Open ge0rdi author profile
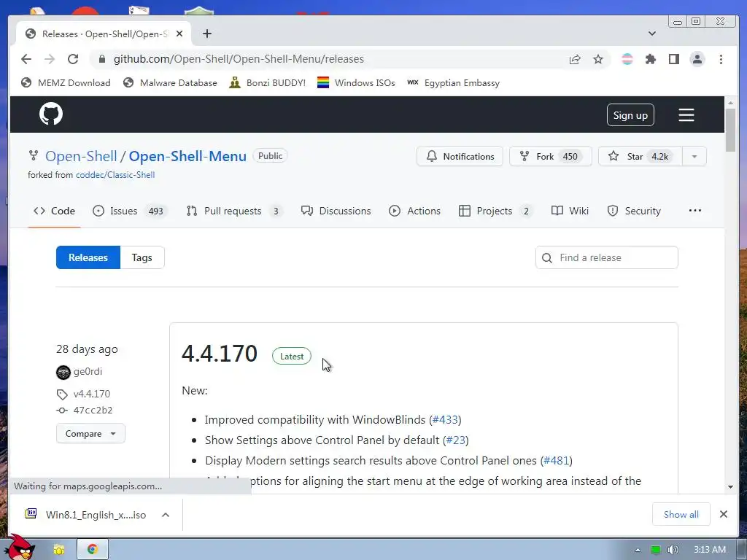Viewport: 747px width, 560px height. (x=88, y=371)
